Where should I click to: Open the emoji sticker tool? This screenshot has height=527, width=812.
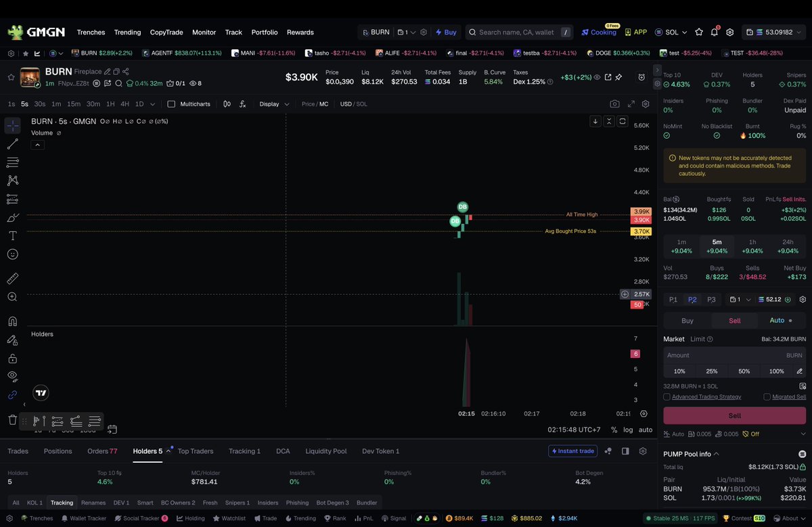pos(12,254)
